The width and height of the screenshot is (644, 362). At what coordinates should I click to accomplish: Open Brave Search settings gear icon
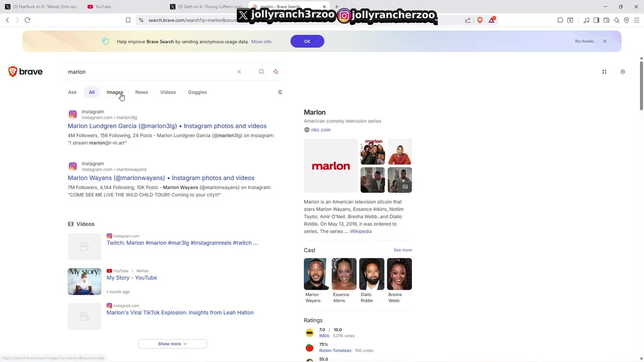pyautogui.click(x=623, y=72)
